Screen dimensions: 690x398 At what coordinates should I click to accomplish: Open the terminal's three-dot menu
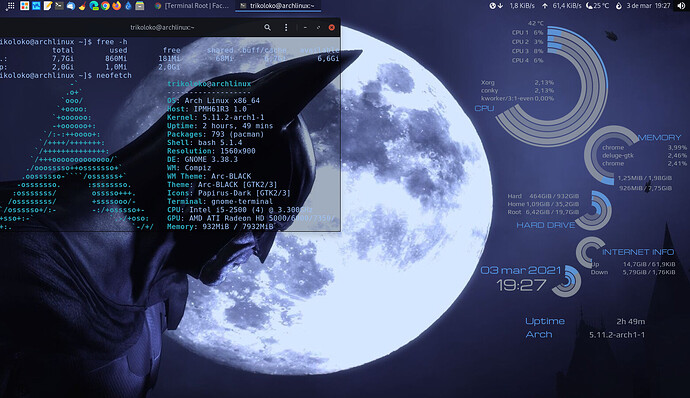pos(286,27)
